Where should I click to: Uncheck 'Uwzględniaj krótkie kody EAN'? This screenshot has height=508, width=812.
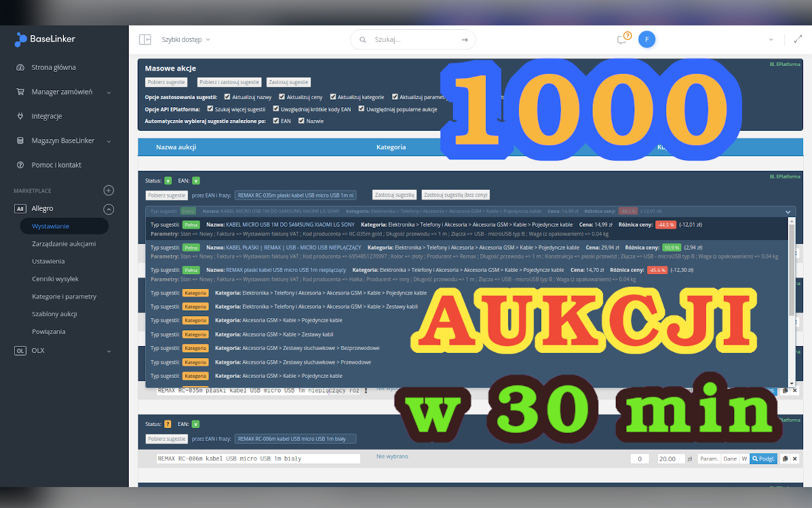276,109
